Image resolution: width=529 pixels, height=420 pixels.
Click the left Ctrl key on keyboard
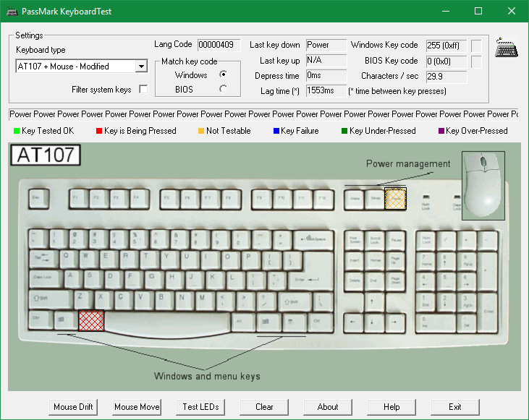[41, 320]
